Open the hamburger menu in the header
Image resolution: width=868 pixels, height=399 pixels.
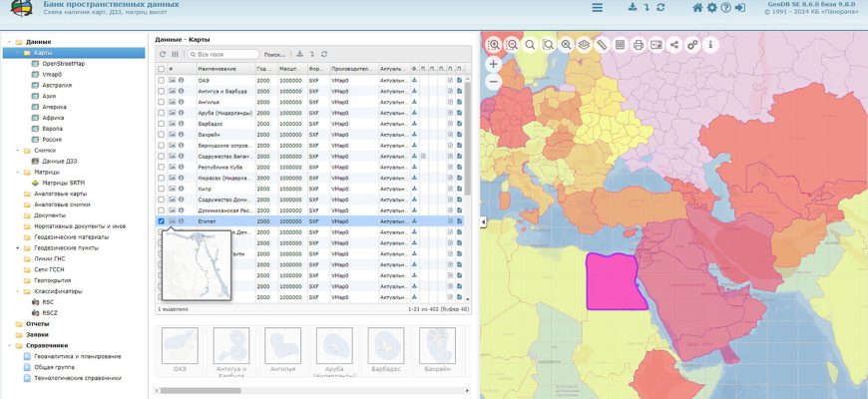pyautogui.click(x=597, y=8)
